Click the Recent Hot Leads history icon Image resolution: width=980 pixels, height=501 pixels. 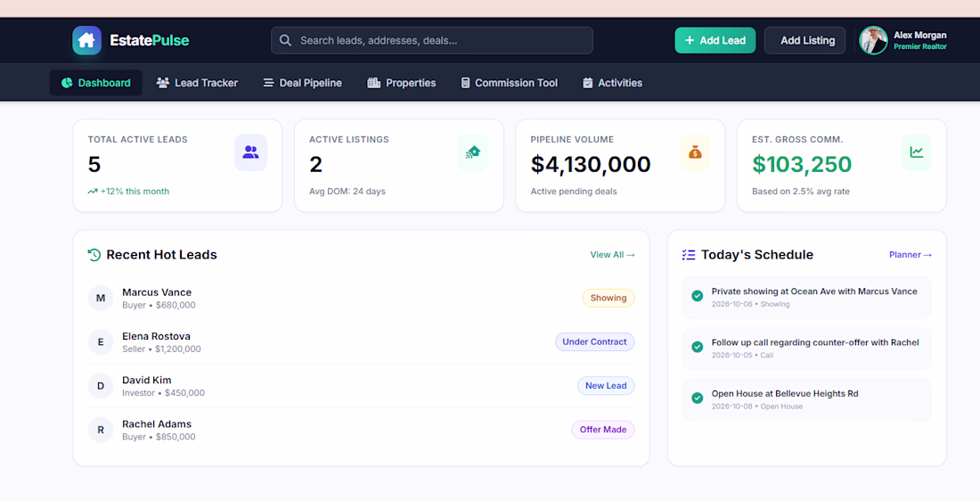[94, 255]
